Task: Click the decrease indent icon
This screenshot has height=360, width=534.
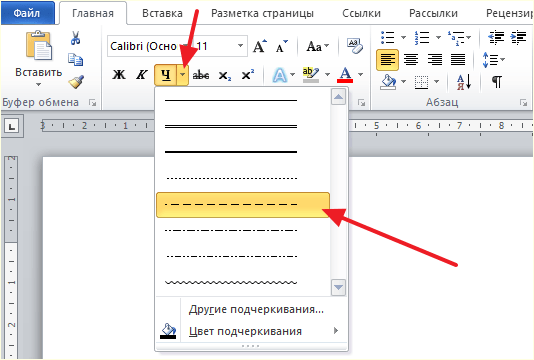Action: click(496, 37)
